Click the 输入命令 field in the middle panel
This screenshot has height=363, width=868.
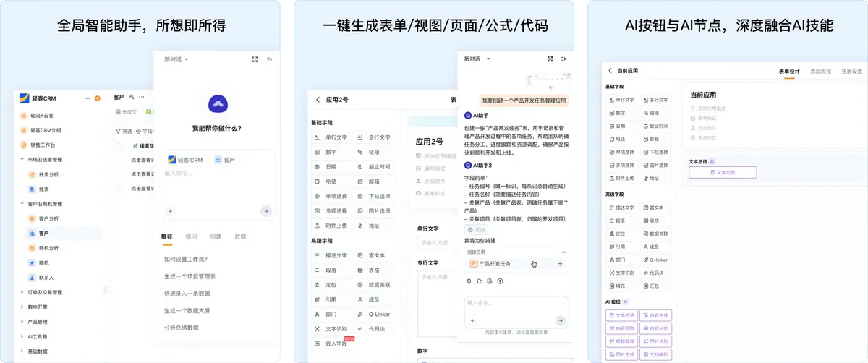[x=516, y=303]
